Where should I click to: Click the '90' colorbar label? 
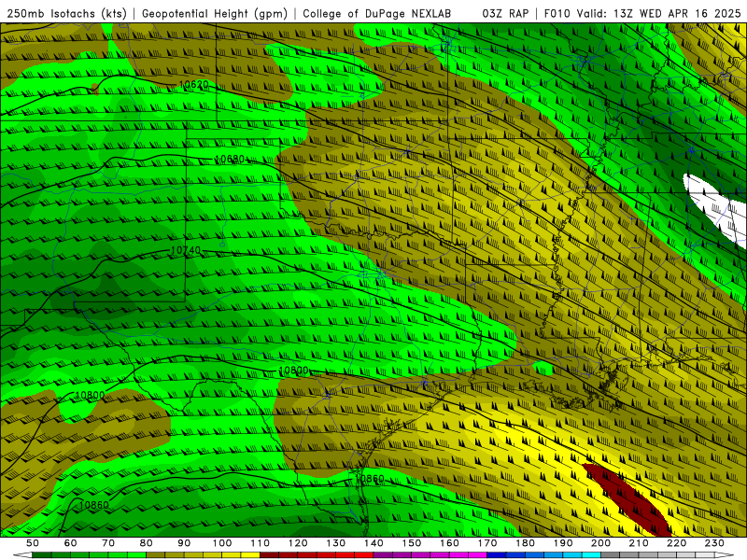pyautogui.click(x=184, y=543)
